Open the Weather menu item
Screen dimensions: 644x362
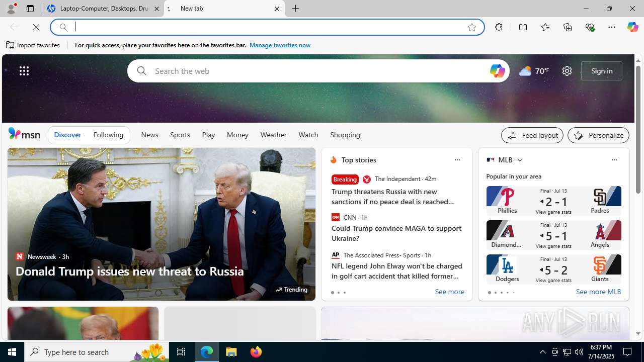point(273,135)
